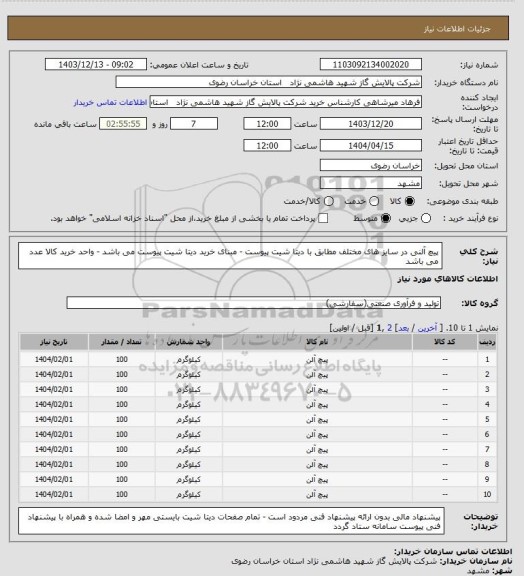Screen dimensions: 524x576
Task: Click the response deadline time field 12:00
Action: click(267, 124)
